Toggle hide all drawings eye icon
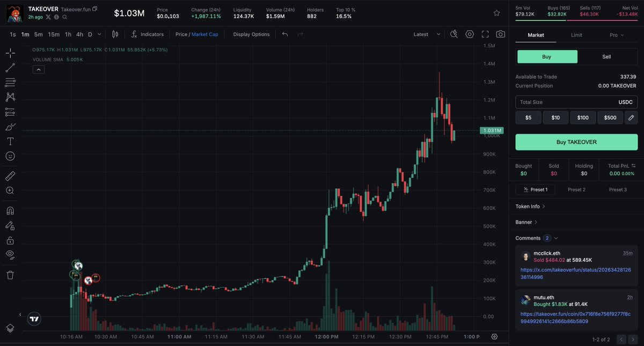 (x=10, y=255)
